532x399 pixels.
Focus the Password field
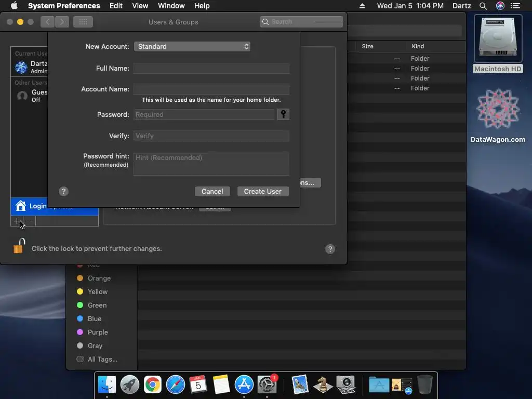point(204,114)
